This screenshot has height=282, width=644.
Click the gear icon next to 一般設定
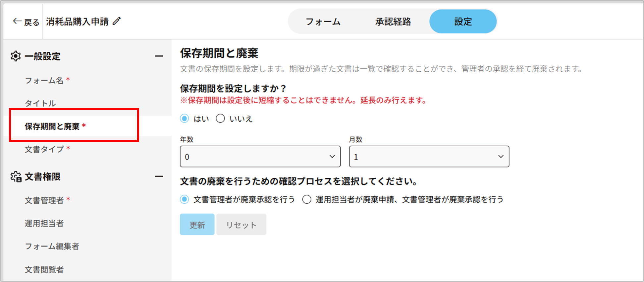[x=16, y=56]
